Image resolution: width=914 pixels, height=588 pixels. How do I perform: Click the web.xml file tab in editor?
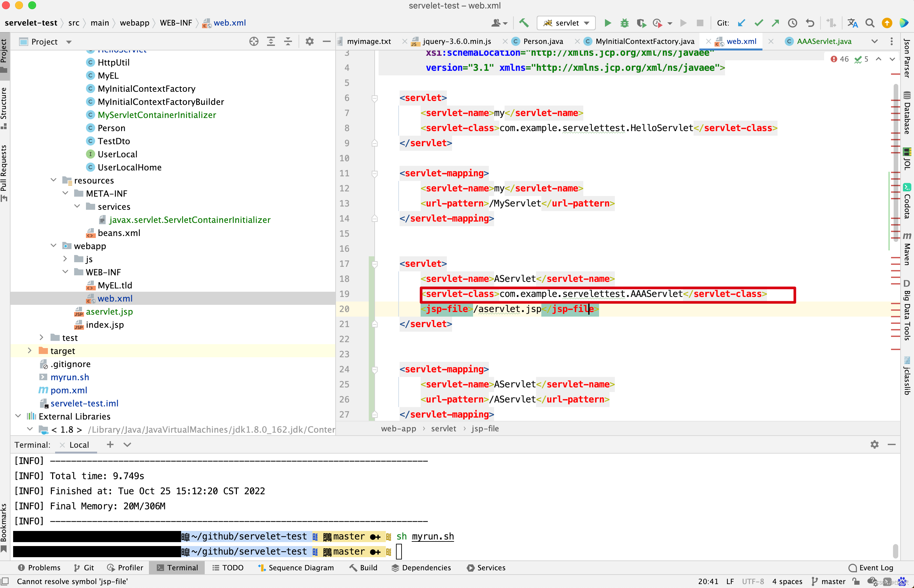click(742, 41)
